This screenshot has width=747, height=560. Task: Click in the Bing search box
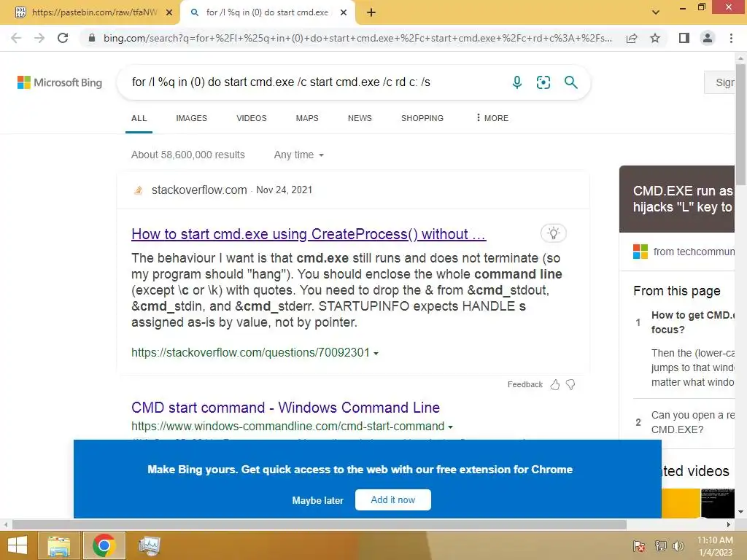coord(314,82)
